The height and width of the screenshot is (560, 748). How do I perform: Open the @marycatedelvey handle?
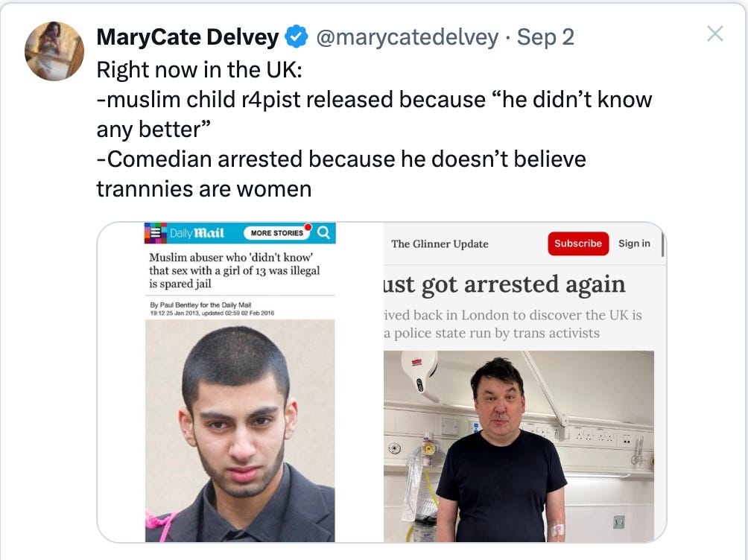click(408, 36)
